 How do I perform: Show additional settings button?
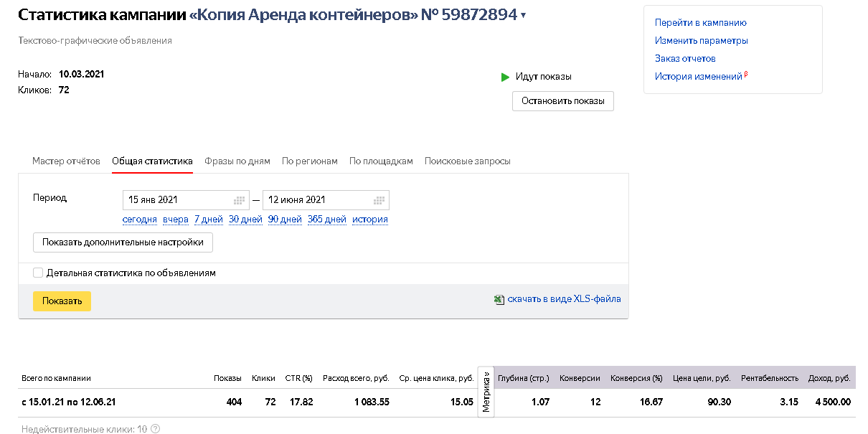coord(123,242)
